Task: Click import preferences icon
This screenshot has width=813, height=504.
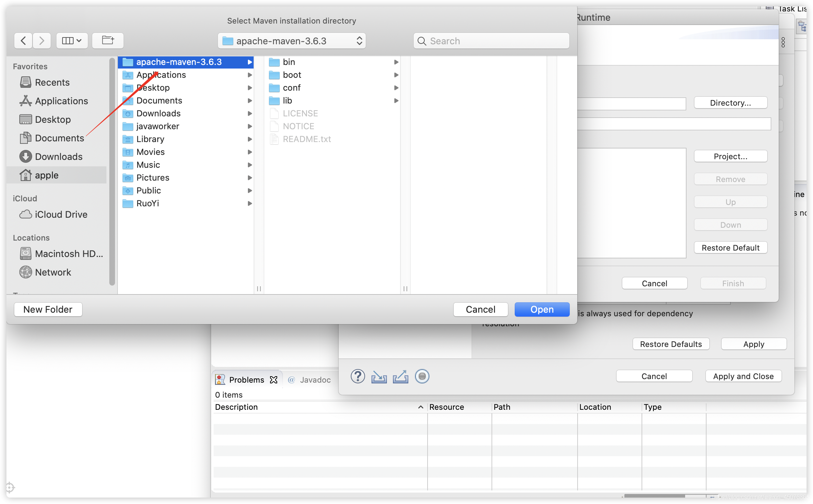Action: [379, 377]
